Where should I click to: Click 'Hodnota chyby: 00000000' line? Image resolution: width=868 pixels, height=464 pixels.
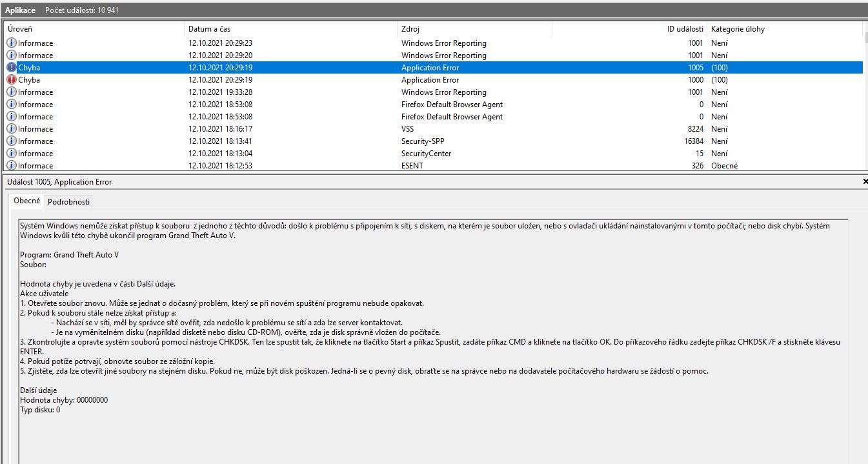pyautogui.click(x=64, y=400)
